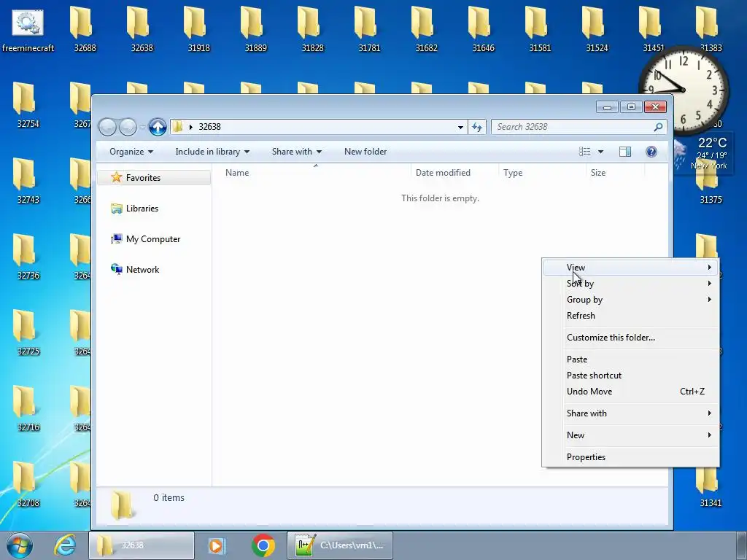Expand the address bar history dropdown
The width and height of the screenshot is (747, 560).
[460, 127]
